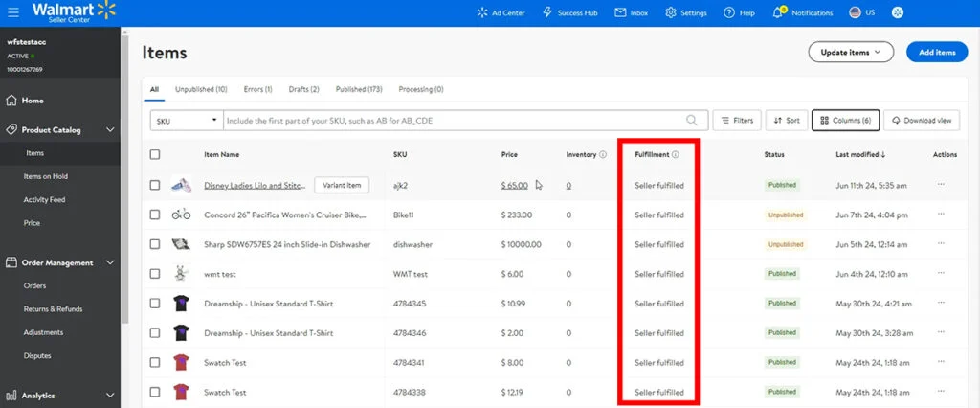
Task: Open the Inbox
Action: [x=632, y=12]
